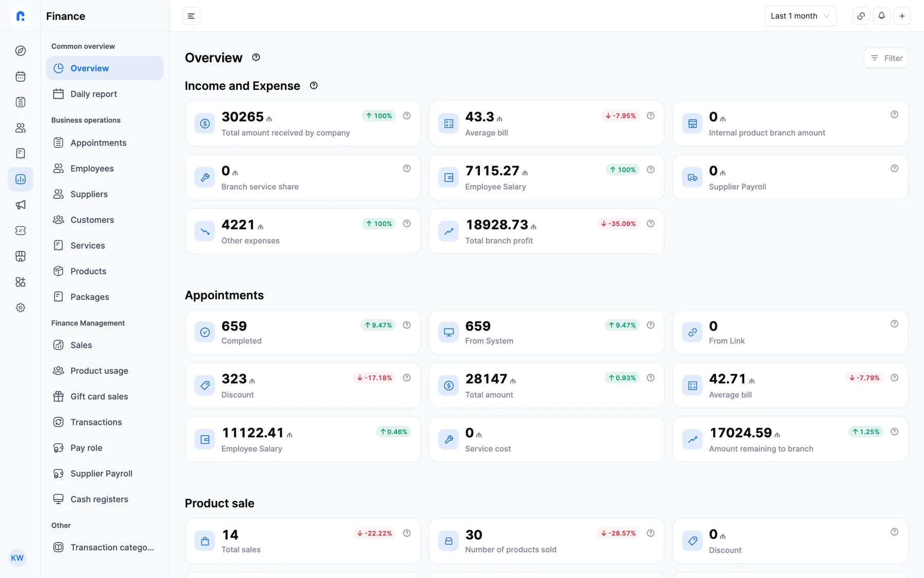Open Employees in the sidebar

(105, 169)
